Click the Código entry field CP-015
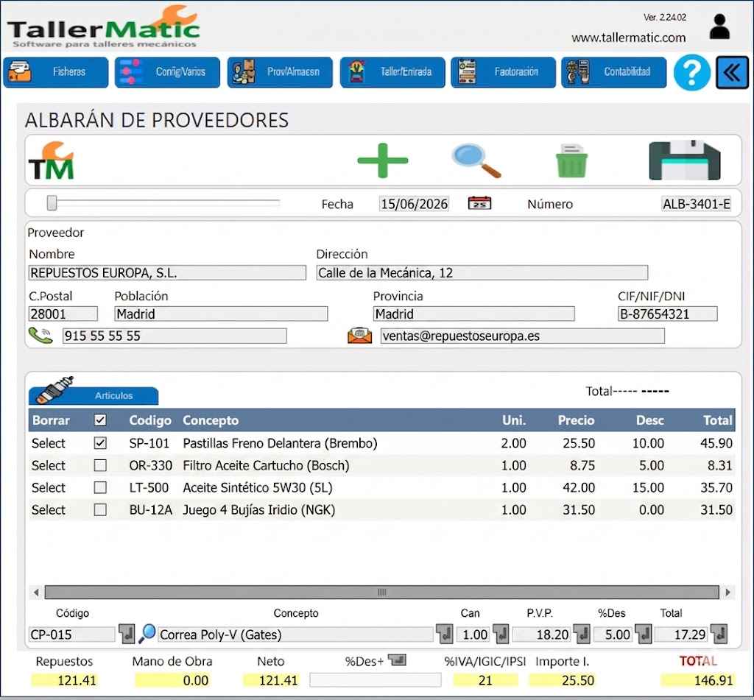 coord(71,634)
